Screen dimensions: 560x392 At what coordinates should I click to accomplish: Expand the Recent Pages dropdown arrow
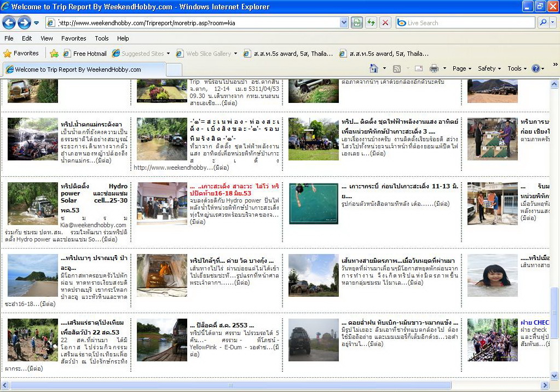pos(36,23)
